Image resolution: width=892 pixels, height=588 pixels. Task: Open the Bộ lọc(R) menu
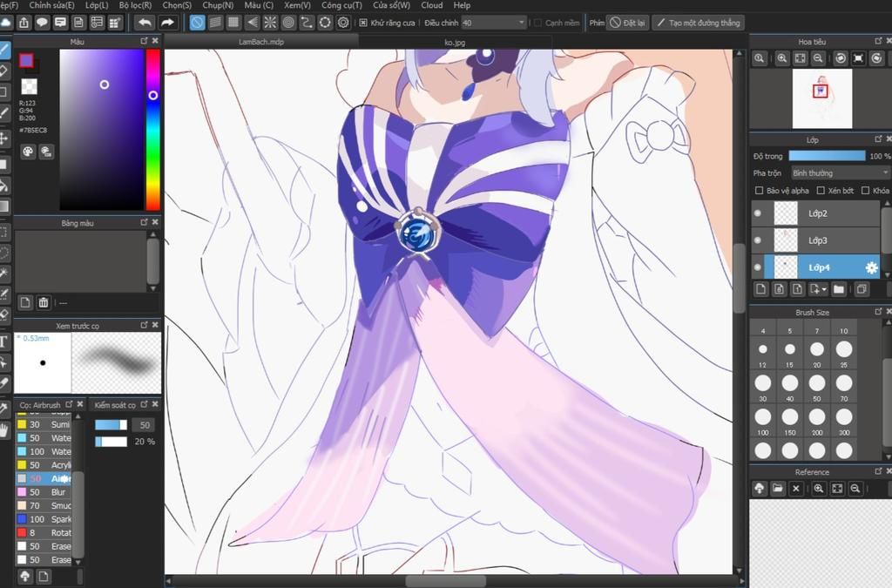pos(135,5)
